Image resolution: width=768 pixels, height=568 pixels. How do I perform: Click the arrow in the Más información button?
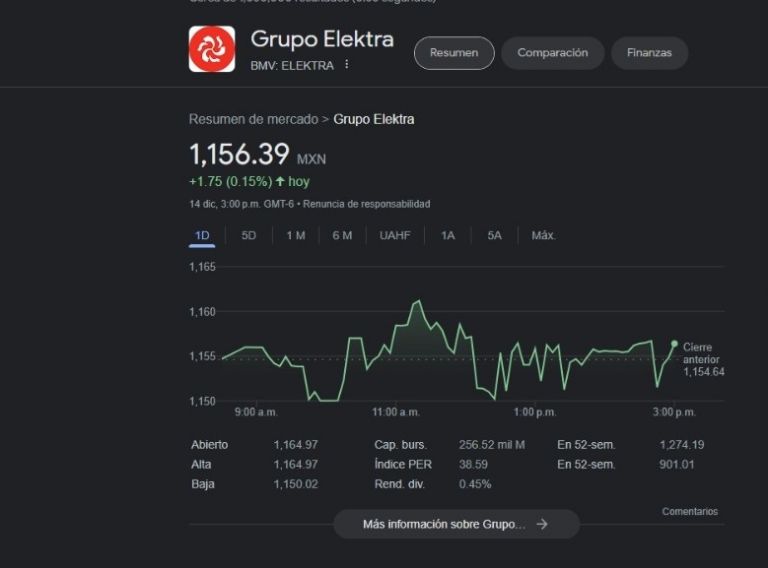[542, 524]
